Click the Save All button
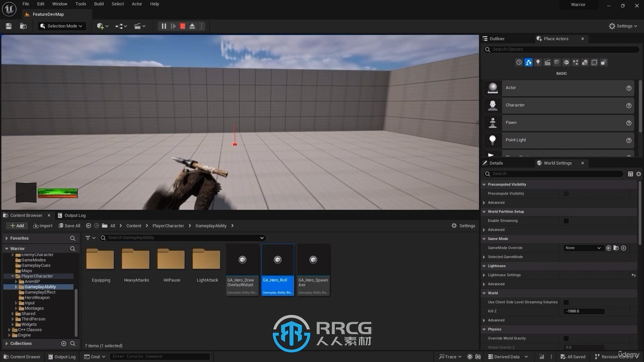 pyautogui.click(x=69, y=226)
